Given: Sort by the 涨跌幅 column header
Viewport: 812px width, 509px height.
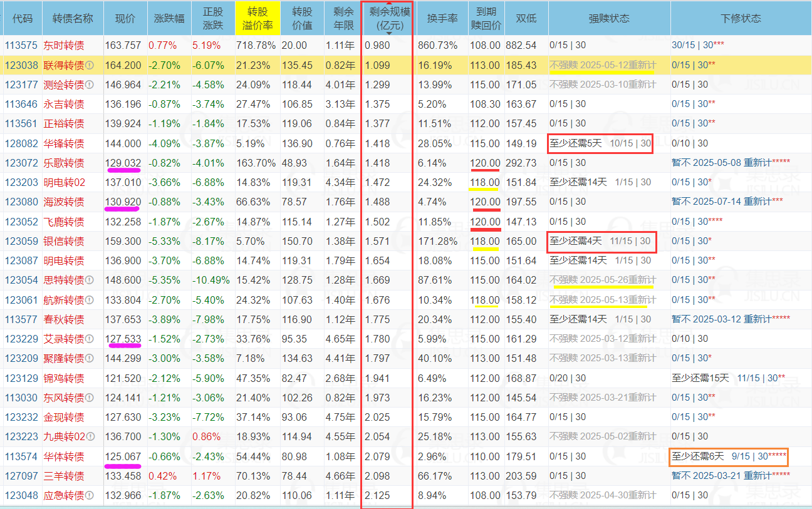Looking at the screenshot, I should pyautogui.click(x=169, y=18).
